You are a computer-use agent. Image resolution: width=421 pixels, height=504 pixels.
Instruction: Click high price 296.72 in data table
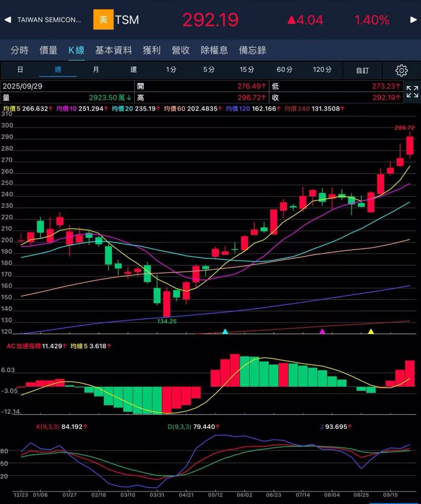coord(252,98)
